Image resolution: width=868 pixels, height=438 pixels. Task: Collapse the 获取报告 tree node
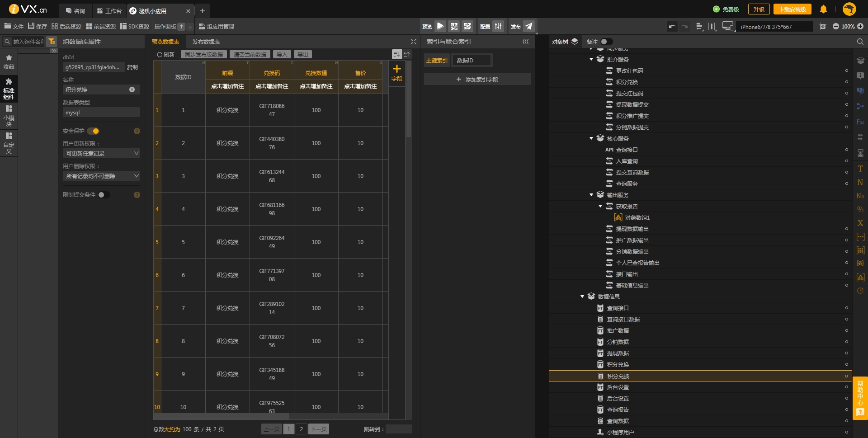tap(600, 206)
